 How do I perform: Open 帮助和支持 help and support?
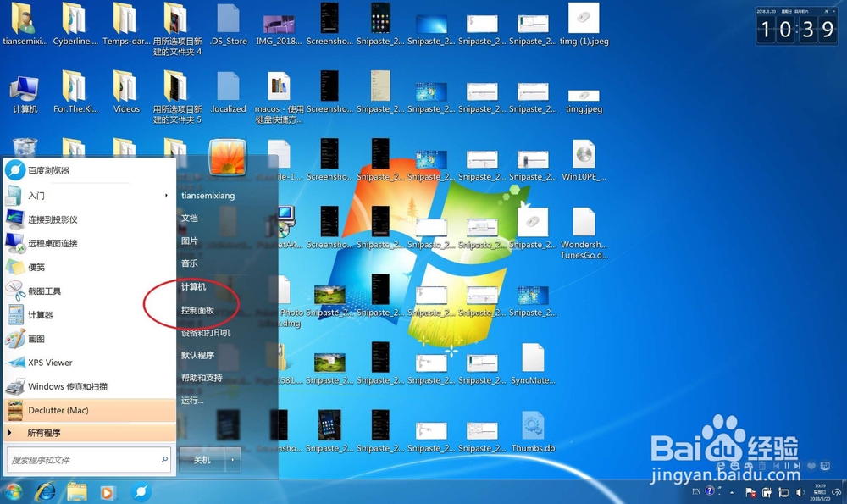point(202,378)
